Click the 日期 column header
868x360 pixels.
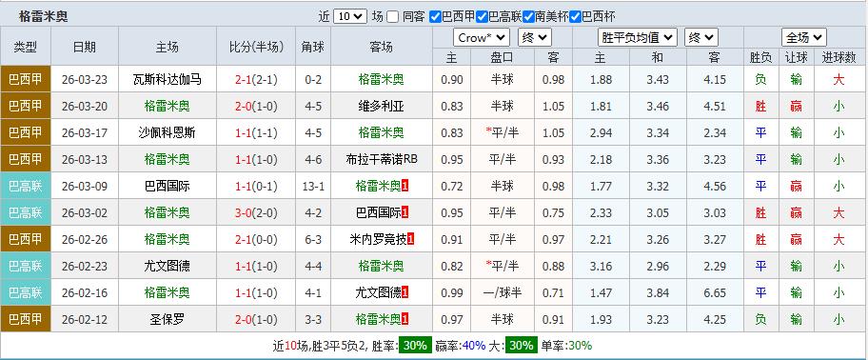click(x=84, y=47)
